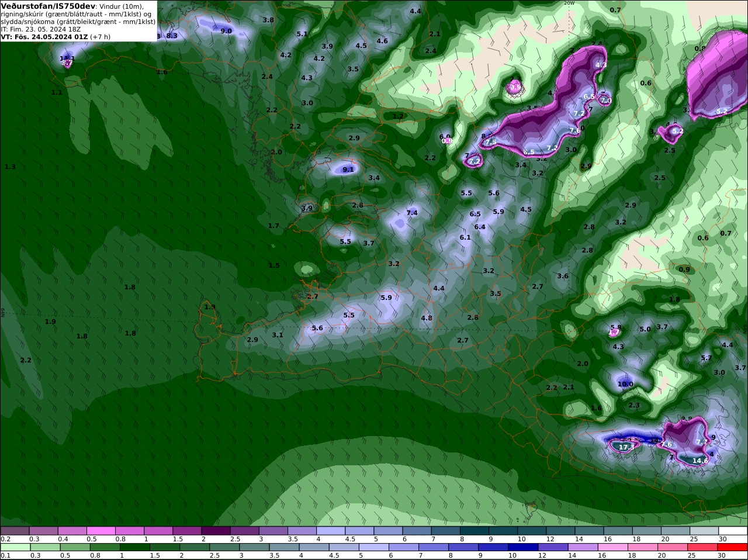748x560 pixels.
Task: Click the '1.3' value near the map's left edge
Action: coord(10,167)
